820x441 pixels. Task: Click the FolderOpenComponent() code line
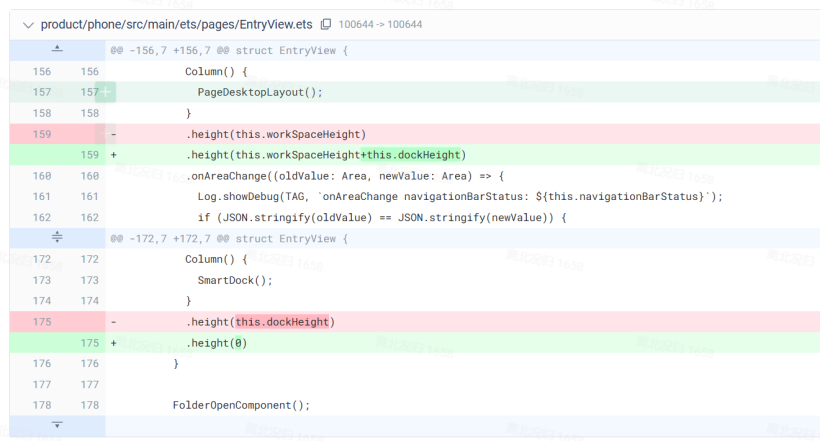click(241, 405)
